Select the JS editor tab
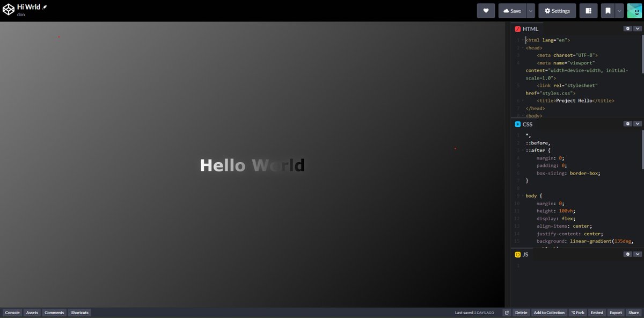The height and width of the screenshot is (318, 644). [522, 255]
